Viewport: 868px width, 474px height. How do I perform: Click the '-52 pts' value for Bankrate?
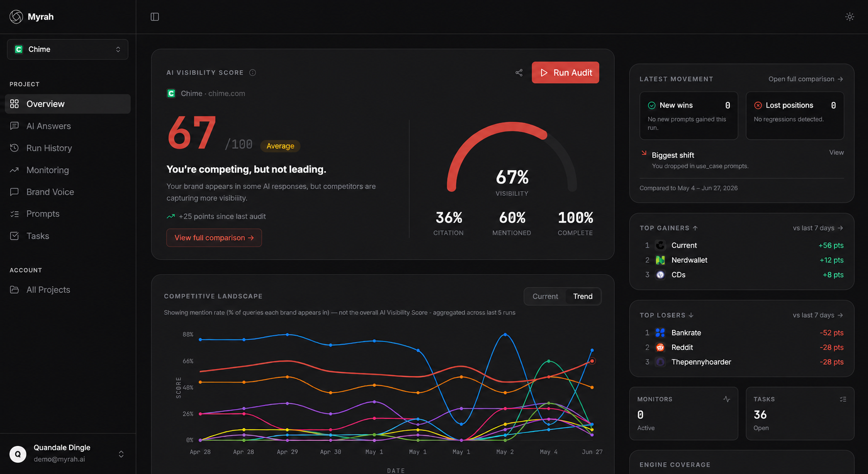click(x=832, y=333)
